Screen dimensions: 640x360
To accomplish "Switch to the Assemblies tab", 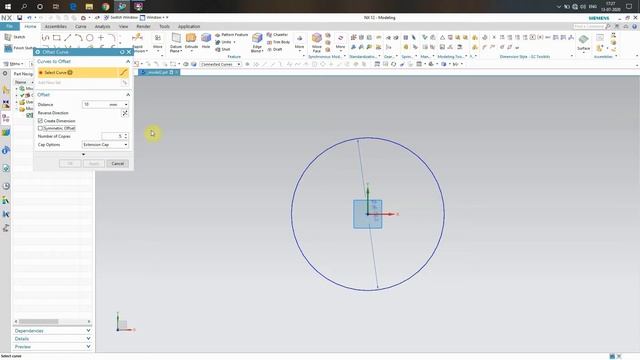I will pyautogui.click(x=56, y=27).
